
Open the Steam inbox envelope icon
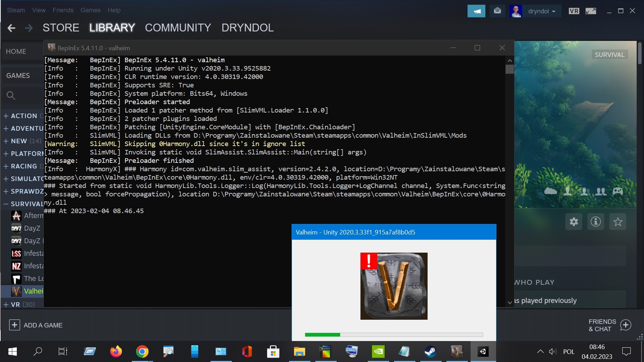497,11
